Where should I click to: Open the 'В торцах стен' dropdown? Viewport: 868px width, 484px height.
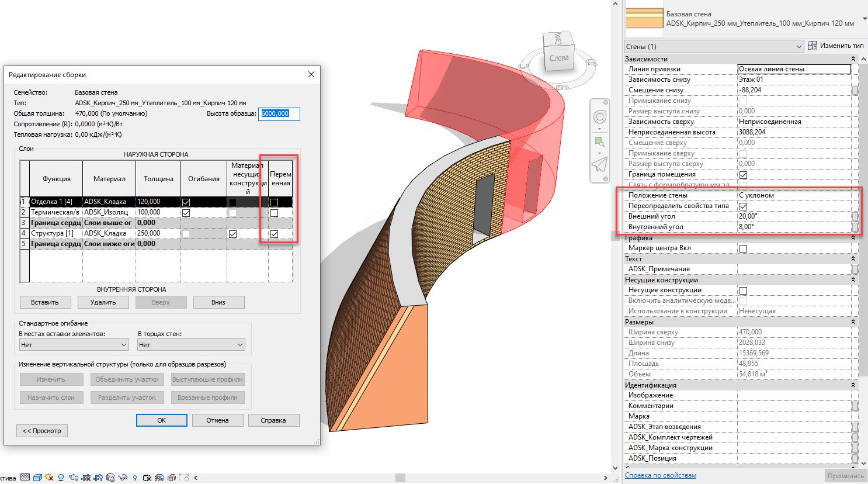pos(191,345)
